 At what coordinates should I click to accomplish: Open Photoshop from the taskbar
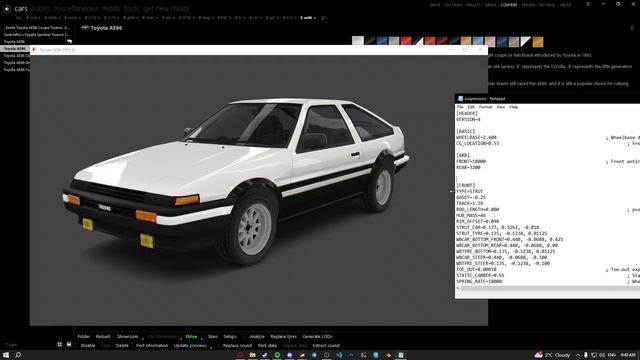[x=351, y=355]
